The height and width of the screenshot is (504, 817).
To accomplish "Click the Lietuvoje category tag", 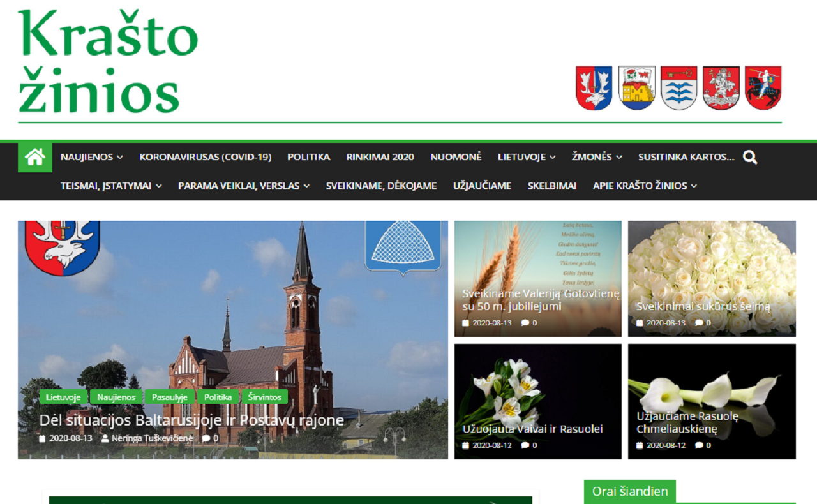I will click(63, 397).
